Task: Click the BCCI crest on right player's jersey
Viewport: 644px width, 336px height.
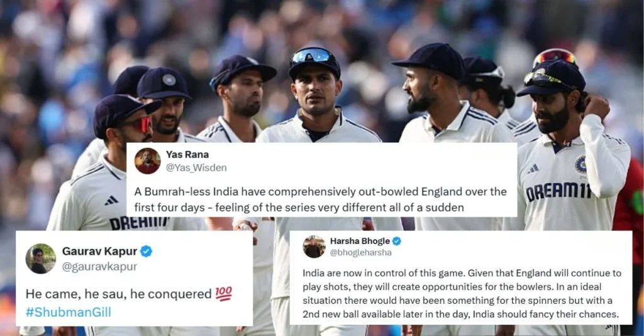Action: (580, 165)
